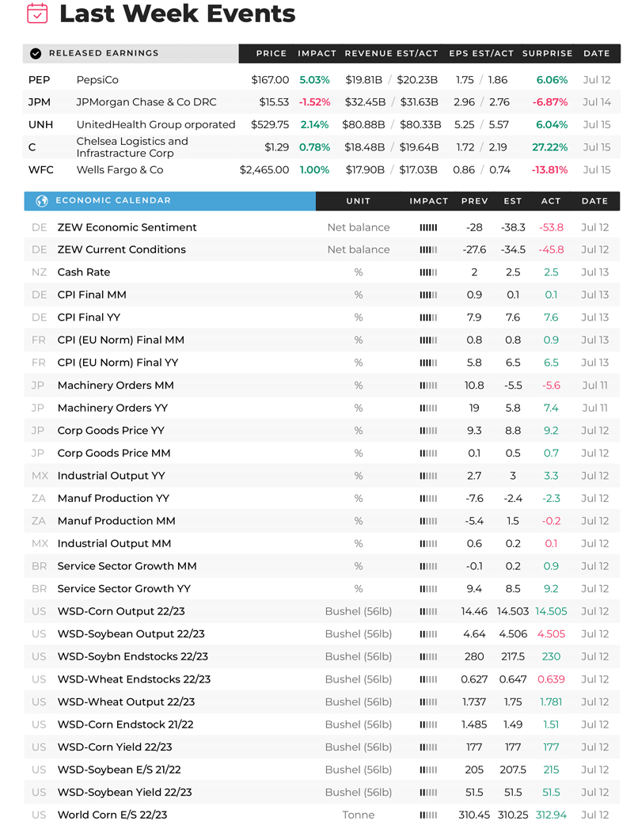The image size is (638, 840).
Task: Click the PepsiCo company name
Action: pos(97,80)
